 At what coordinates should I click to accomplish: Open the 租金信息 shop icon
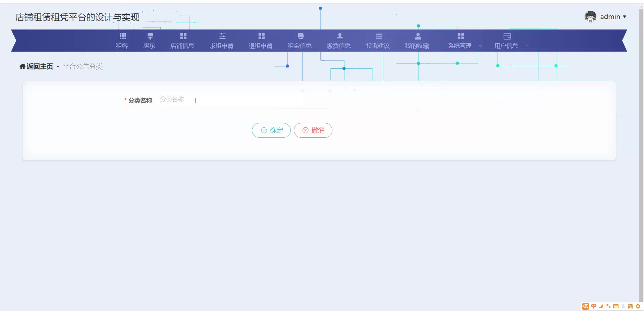[301, 36]
